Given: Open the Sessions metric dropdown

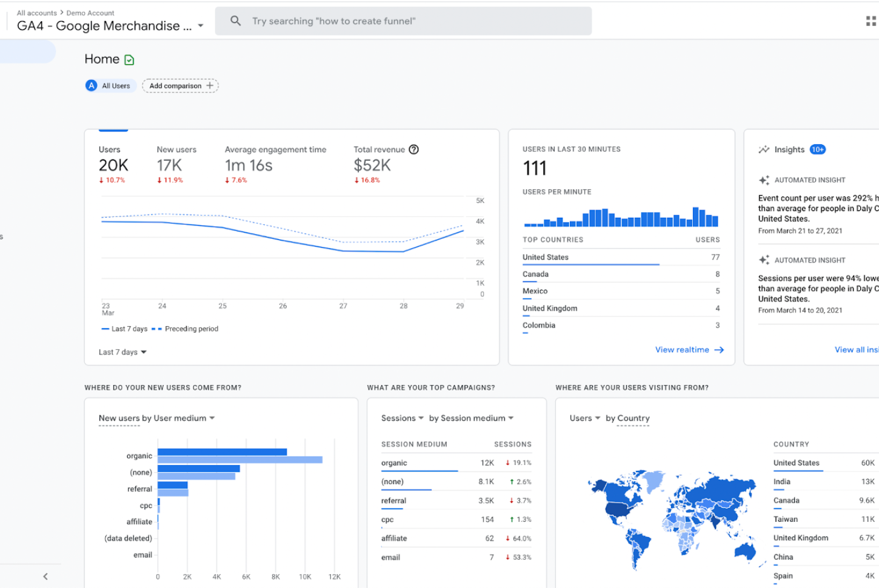Looking at the screenshot, I should click(x=401, y=418).
